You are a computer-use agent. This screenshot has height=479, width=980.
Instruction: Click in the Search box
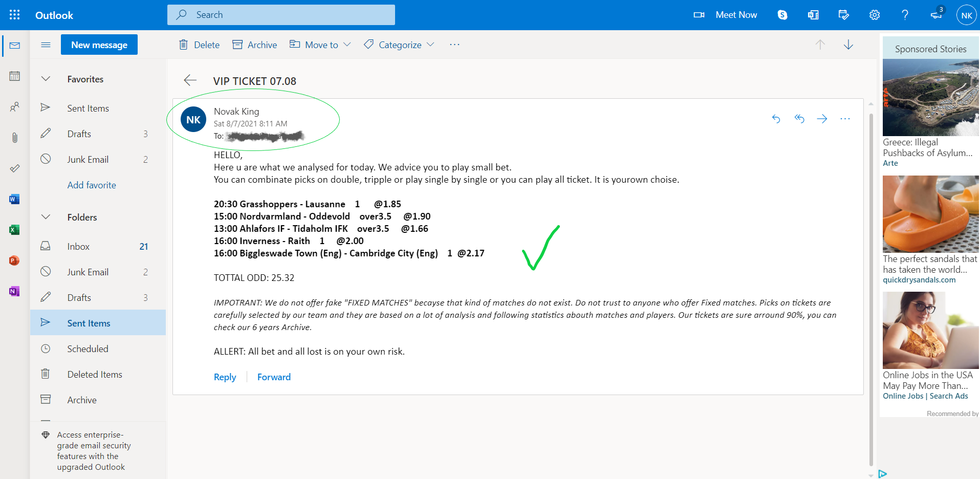point(281,15)
